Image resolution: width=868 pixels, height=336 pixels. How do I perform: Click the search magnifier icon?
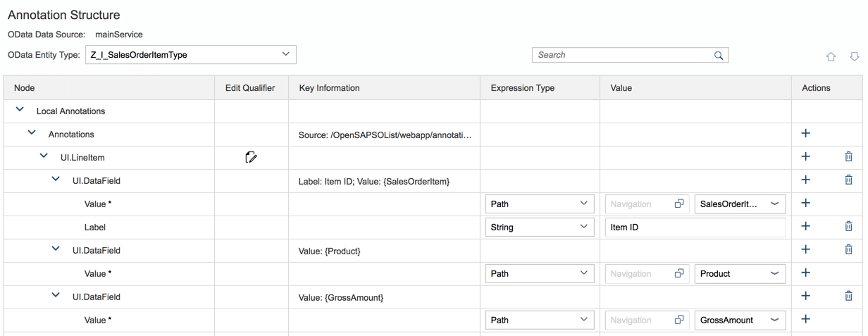719,55
